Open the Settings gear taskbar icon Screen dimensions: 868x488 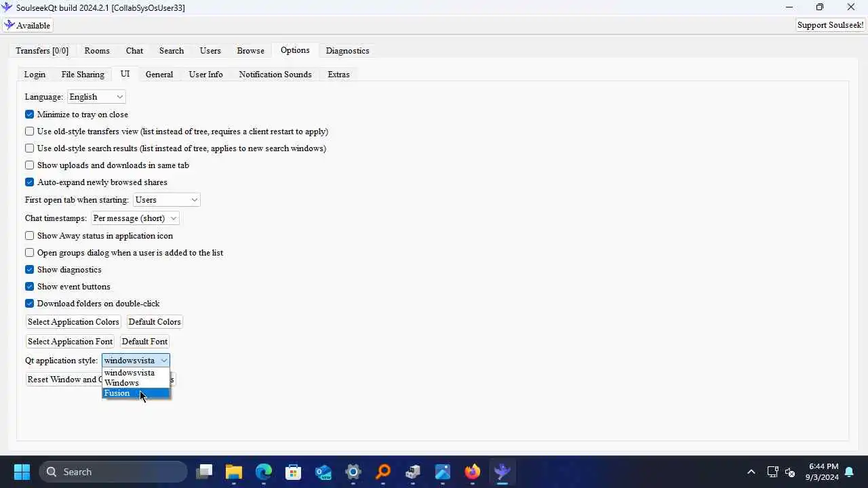pyautogui.click(x=353, y=472)
